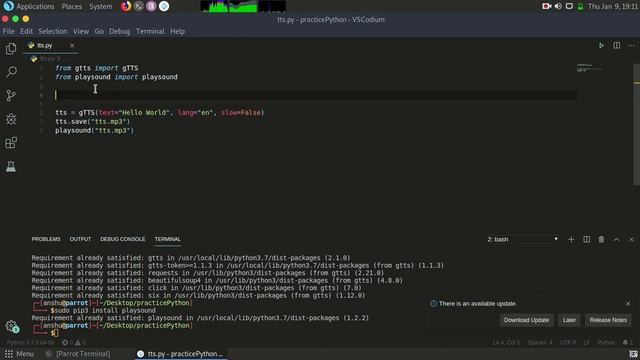Switch to the PROBLEMS panel tab

46,239
